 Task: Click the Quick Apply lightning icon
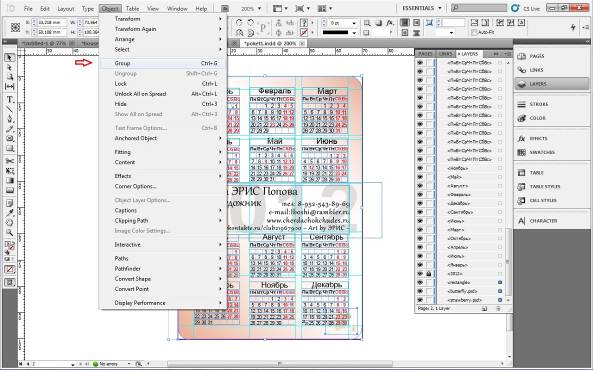pyautogui.click(x=573, y=27)
